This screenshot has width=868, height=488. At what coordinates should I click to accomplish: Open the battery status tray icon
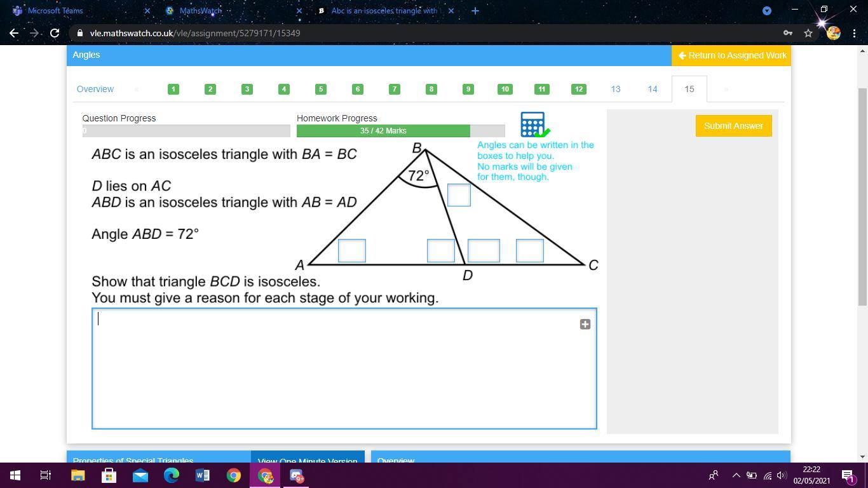coord(751,475)
